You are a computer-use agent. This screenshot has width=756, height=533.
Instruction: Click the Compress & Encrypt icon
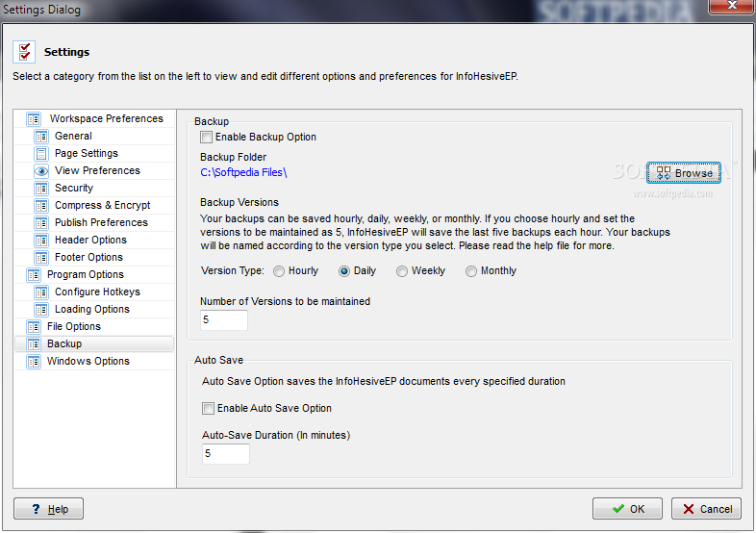pyautogui.click(x=41, y=206)
